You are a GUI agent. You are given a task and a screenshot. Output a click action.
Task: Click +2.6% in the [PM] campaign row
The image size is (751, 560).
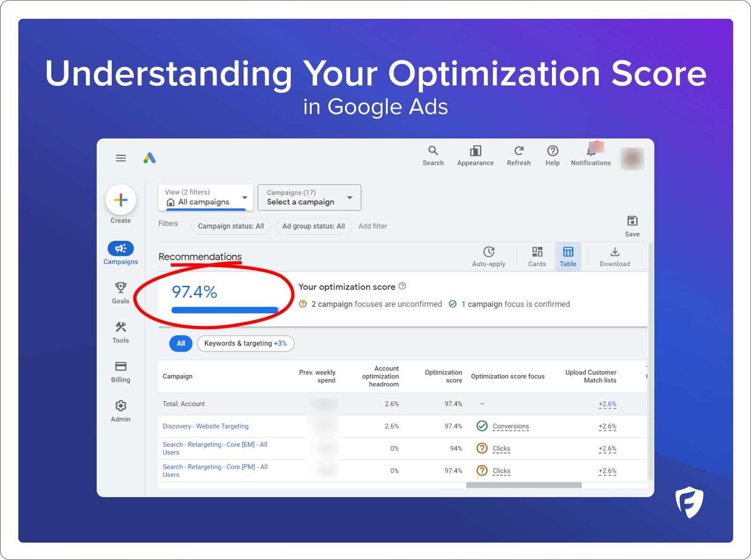[x=607, y=471]
